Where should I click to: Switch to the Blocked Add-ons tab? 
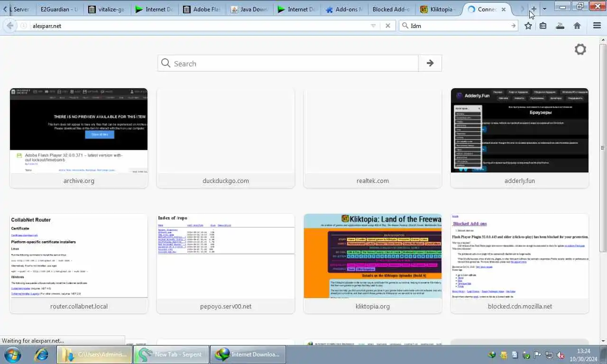pyautogui.click(x=391, y=9)
